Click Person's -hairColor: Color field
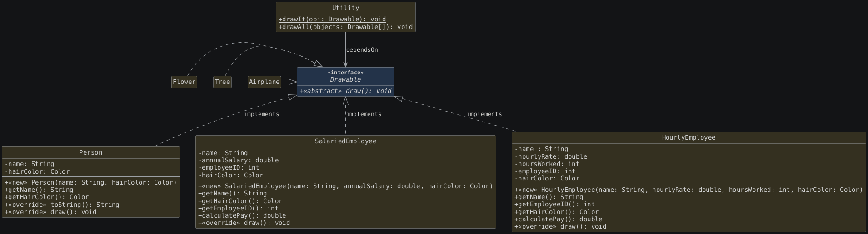Viewport: 868px width, 234px height. 37,171
